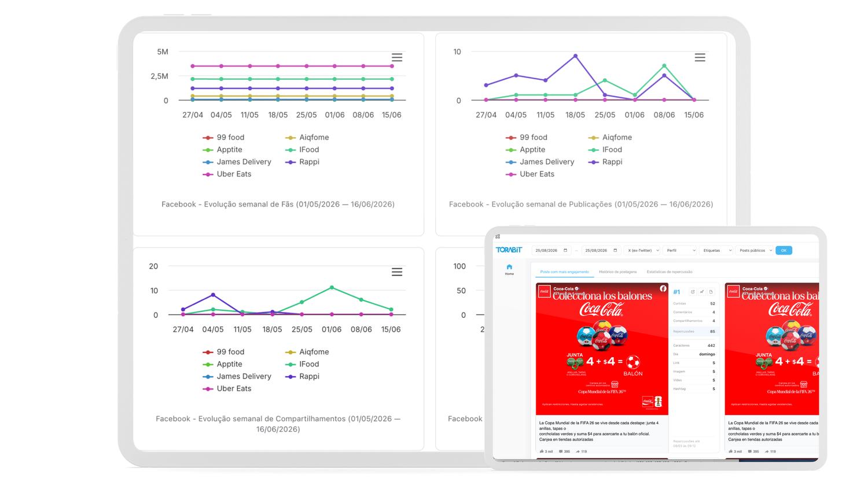Click the end date field 25/08/2026
Viewport: 868px width, 488px height.
[x=601, y=251]
